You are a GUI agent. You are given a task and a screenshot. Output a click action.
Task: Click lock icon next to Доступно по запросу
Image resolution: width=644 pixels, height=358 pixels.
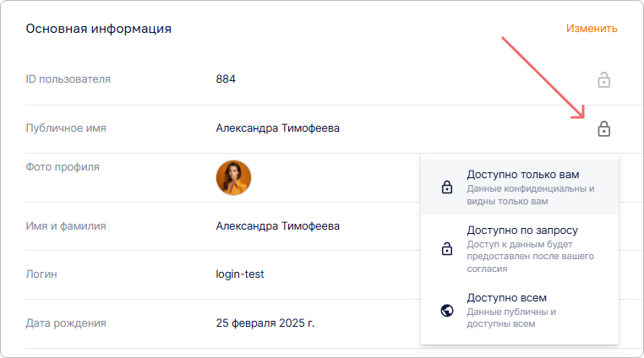(447, 249)
